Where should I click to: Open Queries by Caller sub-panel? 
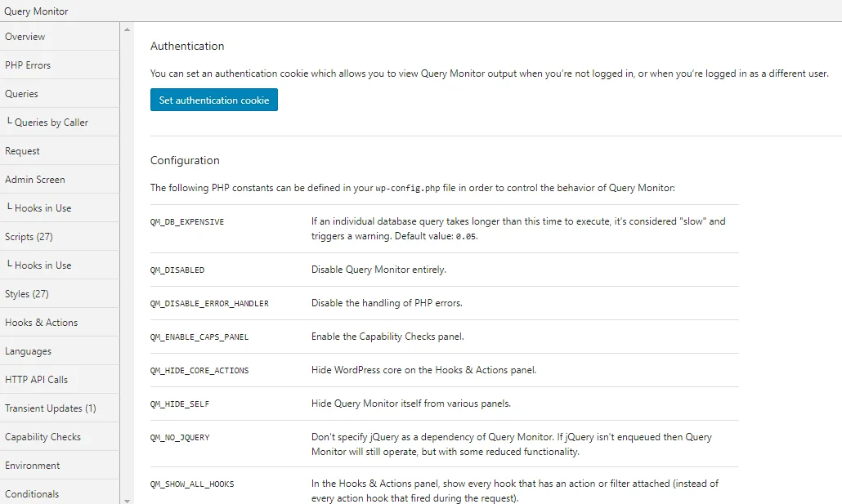click(60, 123)
